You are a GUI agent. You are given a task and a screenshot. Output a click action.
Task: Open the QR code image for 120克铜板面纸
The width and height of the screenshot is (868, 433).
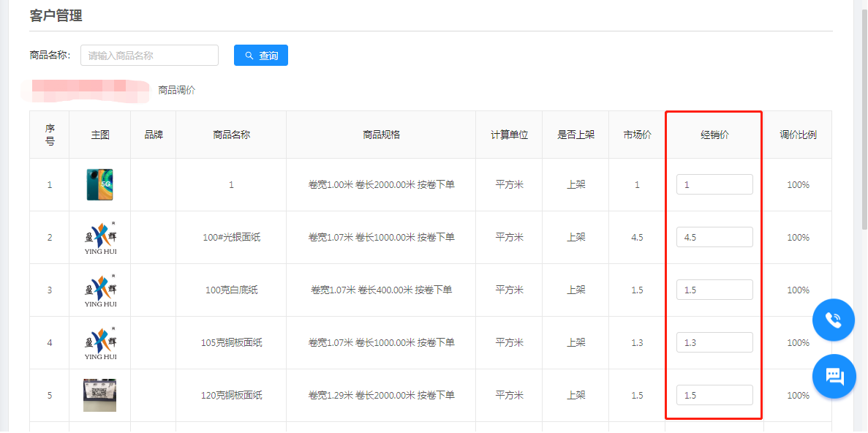(x=99, y=396)
